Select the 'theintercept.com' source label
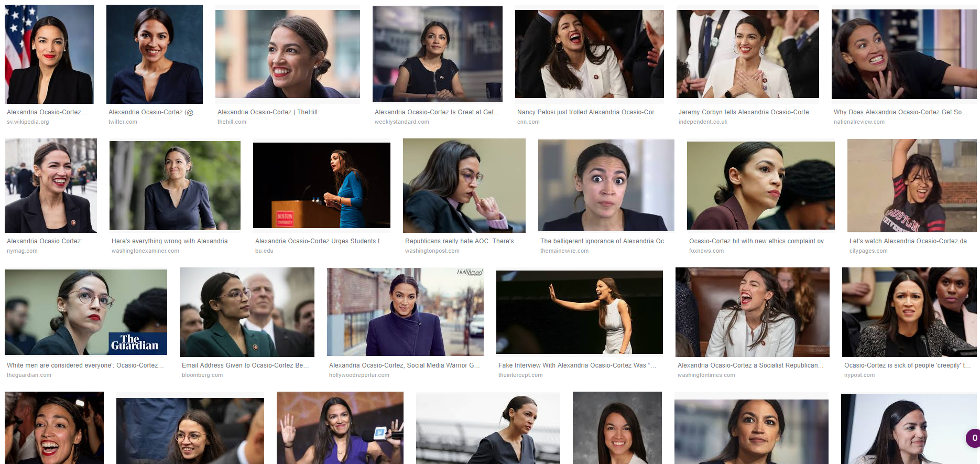The height and width of the screenshot is (464, 980). [x=520, y=375]
